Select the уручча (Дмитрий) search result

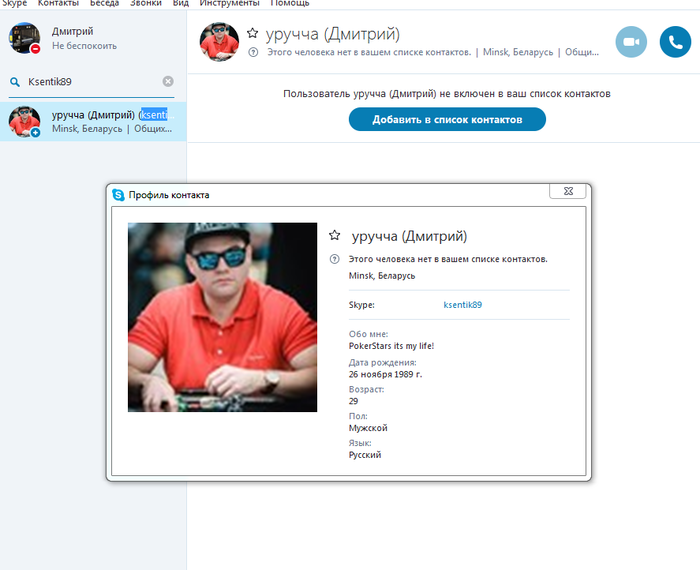(x=93, y=121)
